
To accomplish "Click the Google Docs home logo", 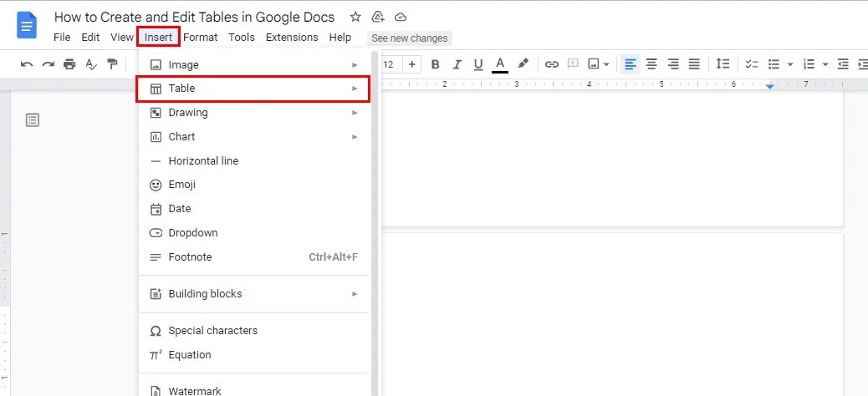I will [27, 26].
